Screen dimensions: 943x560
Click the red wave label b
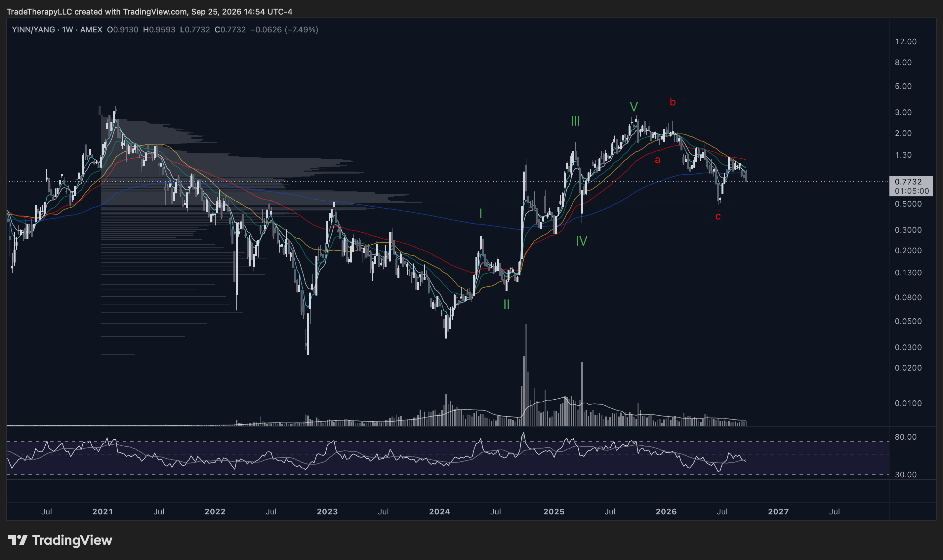(x=673, y=102)
